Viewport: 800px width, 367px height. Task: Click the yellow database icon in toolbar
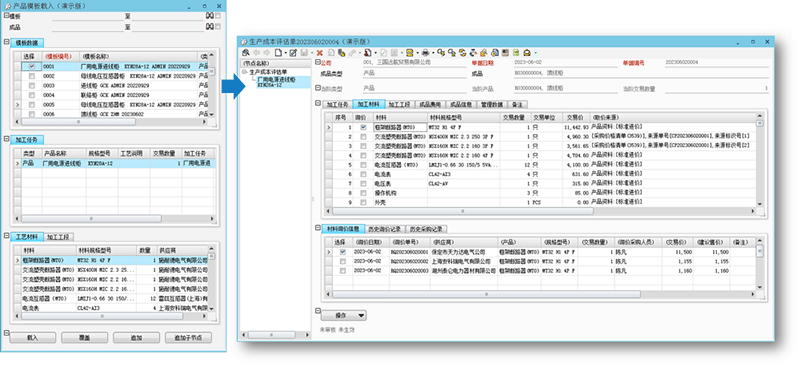409,53
